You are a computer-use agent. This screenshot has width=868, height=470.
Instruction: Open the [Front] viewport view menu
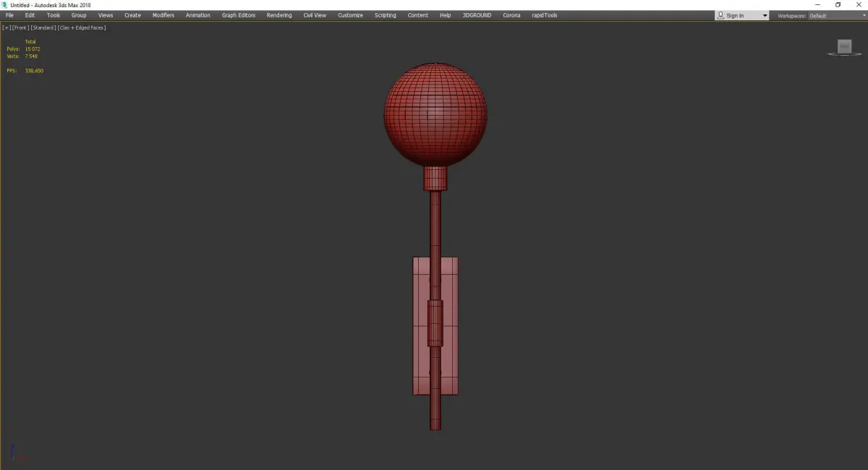20,27
